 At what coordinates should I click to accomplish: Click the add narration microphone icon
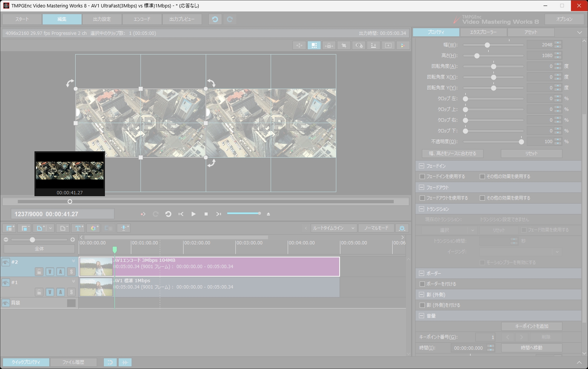click(124, 228)
